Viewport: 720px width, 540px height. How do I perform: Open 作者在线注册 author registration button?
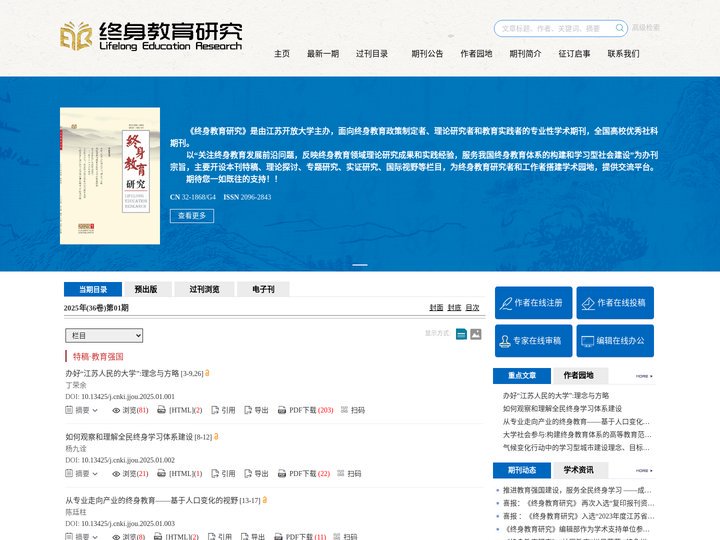tap(534, 303)
